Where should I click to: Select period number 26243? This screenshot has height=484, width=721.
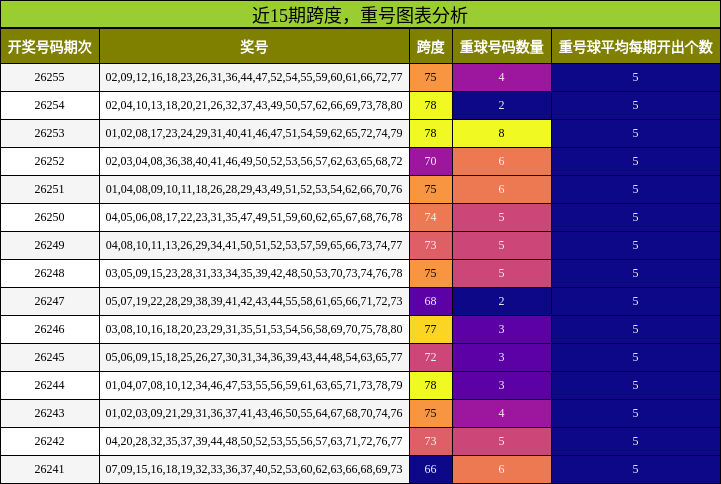50,414
